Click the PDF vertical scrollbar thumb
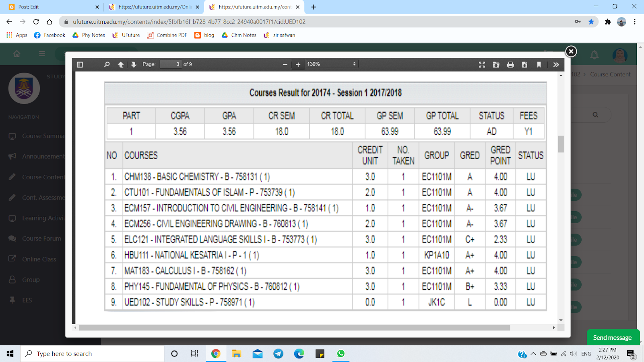The width and height of the screenshot is (644, 362). [561, 144]
